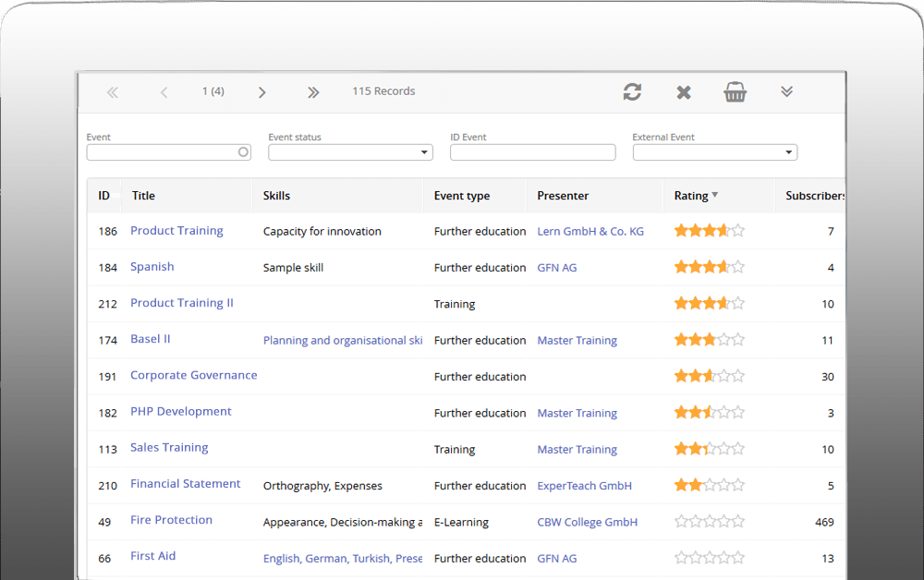The width and height of the screenshot is (924, 580).
Task: Sort by Presenter column header
Action: 563,196
